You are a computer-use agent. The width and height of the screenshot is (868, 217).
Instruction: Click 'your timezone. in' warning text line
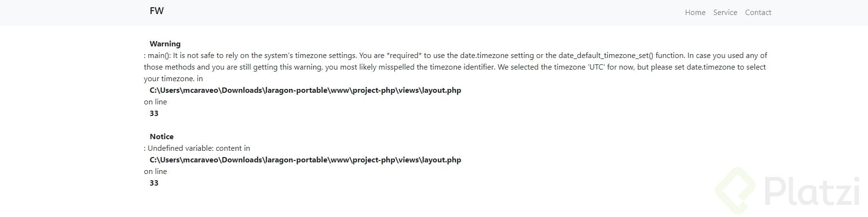coord(173,79)
